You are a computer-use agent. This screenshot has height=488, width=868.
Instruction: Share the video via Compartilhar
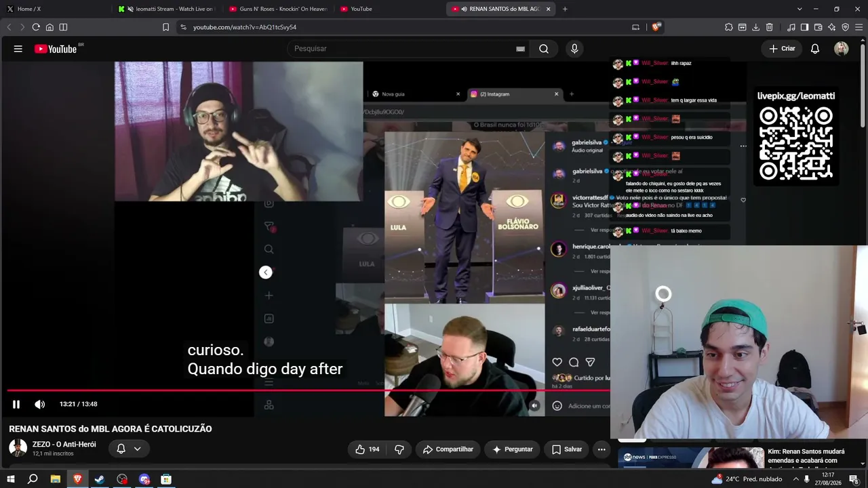[448, 449]
